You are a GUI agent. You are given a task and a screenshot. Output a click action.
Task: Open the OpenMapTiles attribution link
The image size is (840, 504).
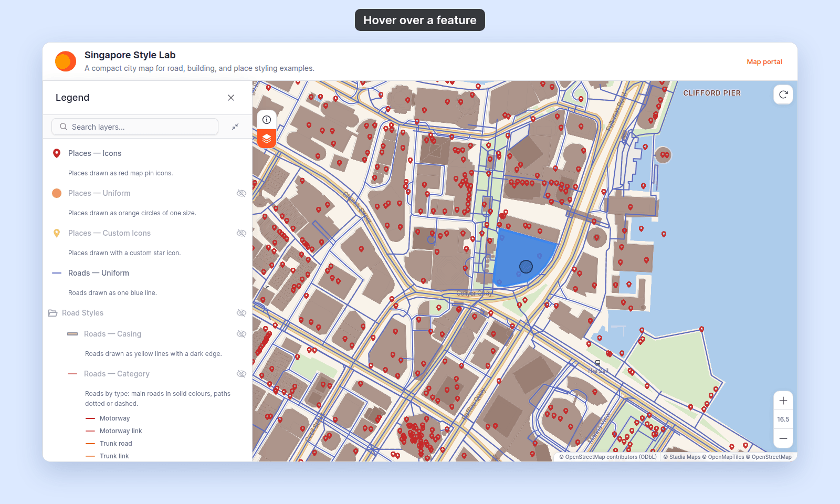point(723,457)
